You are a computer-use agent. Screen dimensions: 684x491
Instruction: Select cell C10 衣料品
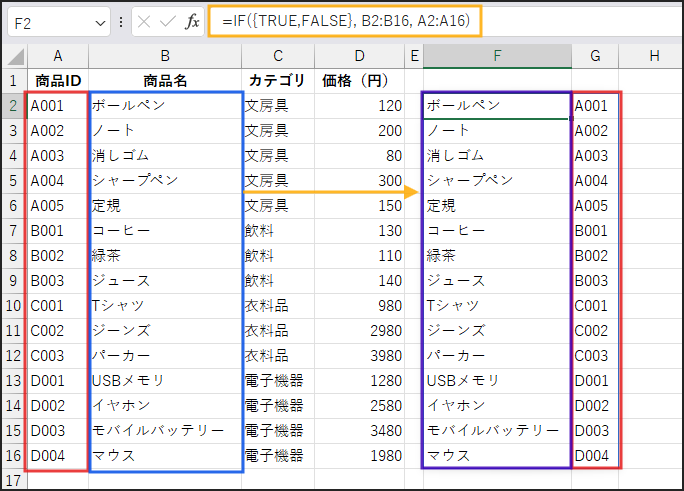(x=278, y=306)
